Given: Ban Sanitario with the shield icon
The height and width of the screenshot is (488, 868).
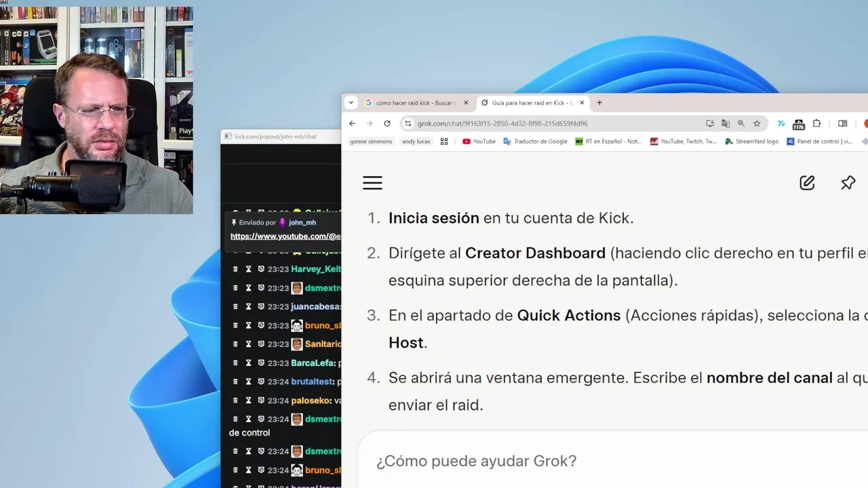Looking at the screenshot, I should point(261,344).
